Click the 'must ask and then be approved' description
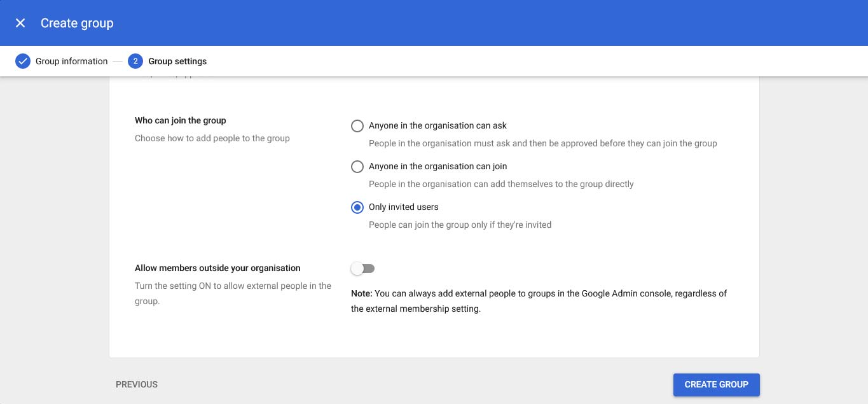The image size is (868, 404). [x=542, y=143]
